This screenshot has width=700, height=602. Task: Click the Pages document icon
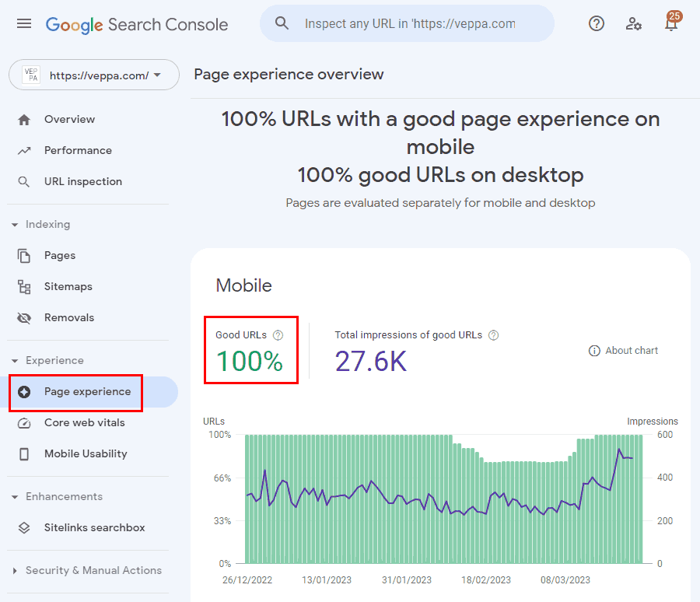24,256
